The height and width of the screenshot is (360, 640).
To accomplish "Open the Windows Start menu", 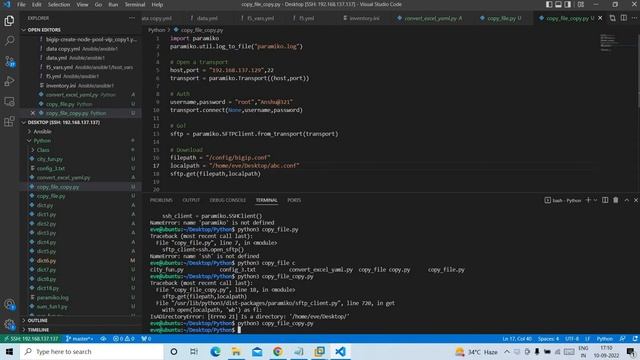I will click(9, 352).
